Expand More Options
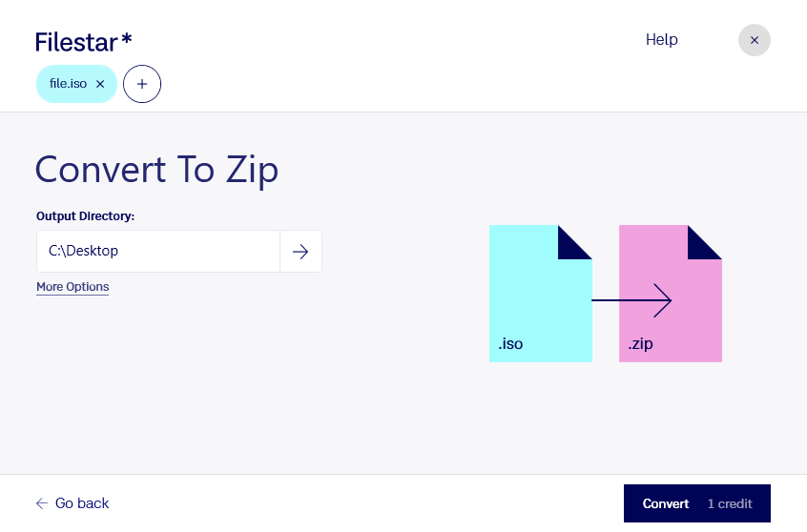Viewport: 807px width, 532px height. coord(72,287)
